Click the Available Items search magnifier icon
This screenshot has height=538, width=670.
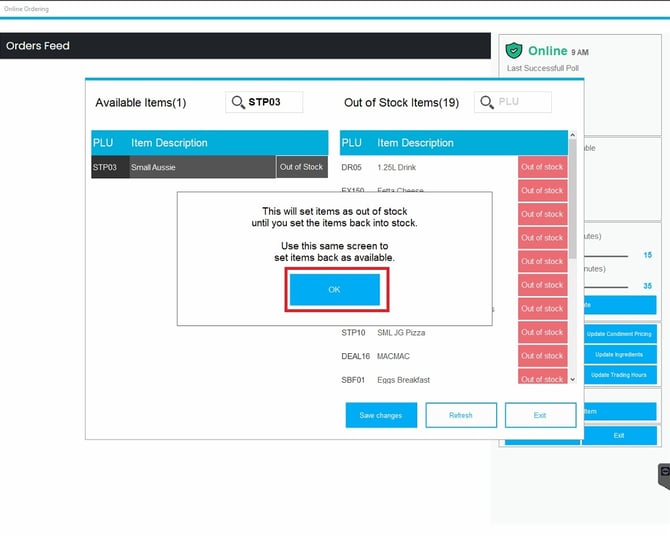[238, 103]
